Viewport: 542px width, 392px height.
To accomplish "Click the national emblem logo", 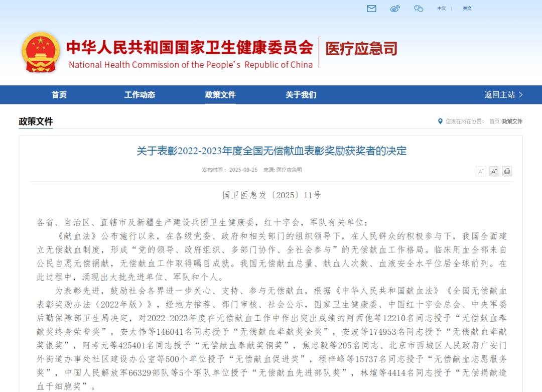I will 40,52.
